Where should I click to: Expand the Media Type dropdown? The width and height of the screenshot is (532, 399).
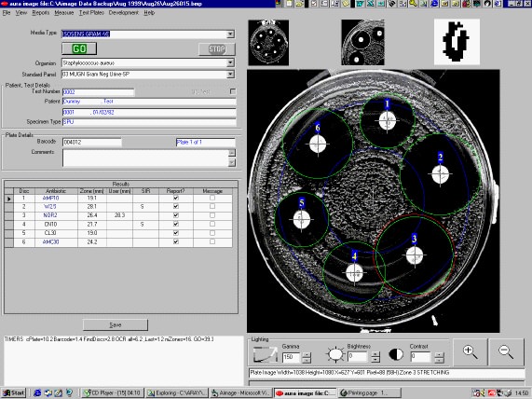click(230, 34)
